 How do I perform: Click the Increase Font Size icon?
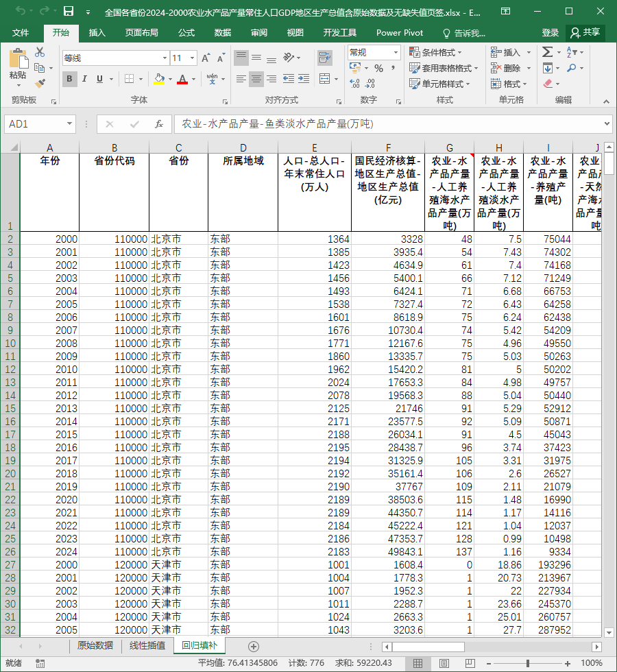(x=206, y=58)
